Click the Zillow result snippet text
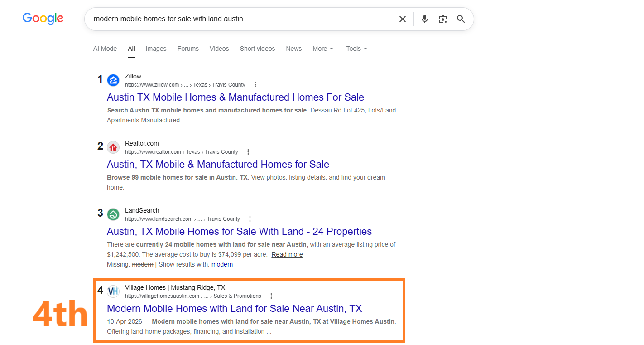 (x=251, y=115)
